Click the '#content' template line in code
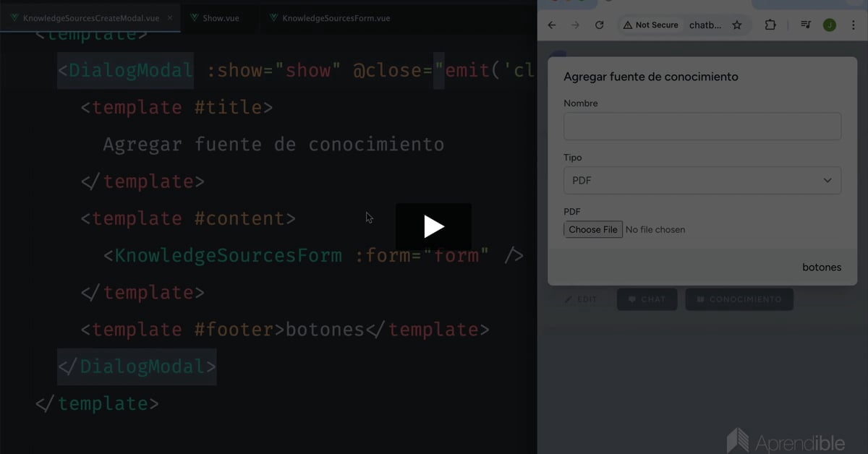 click(x=188, y=218)
